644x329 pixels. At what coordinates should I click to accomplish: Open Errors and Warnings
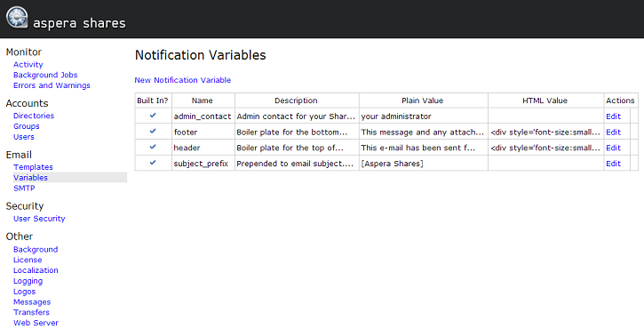tap(52, 85)
